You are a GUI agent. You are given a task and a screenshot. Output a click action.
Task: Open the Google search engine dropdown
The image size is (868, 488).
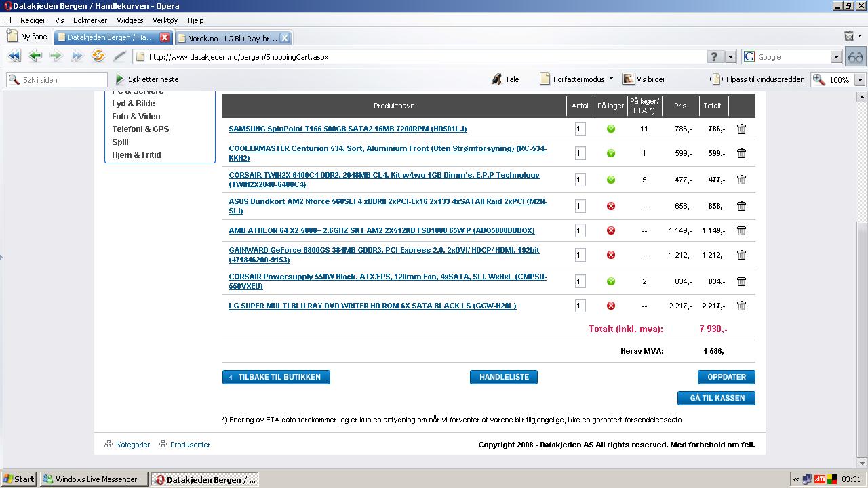point(836,57)
